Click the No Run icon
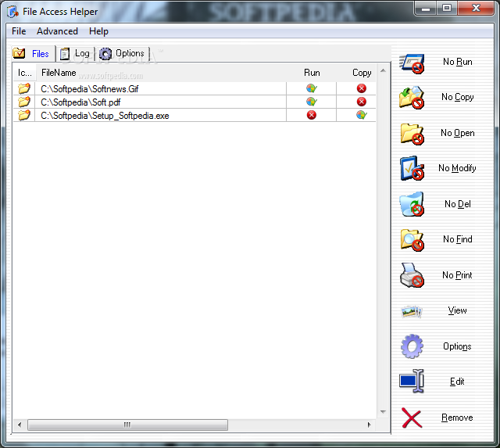The image size is (500, 448). (412, 63)
